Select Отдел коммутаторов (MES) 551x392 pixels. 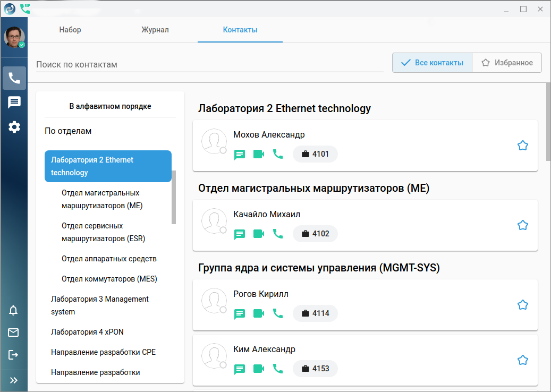pyautogui.click(x=109, y=279)
